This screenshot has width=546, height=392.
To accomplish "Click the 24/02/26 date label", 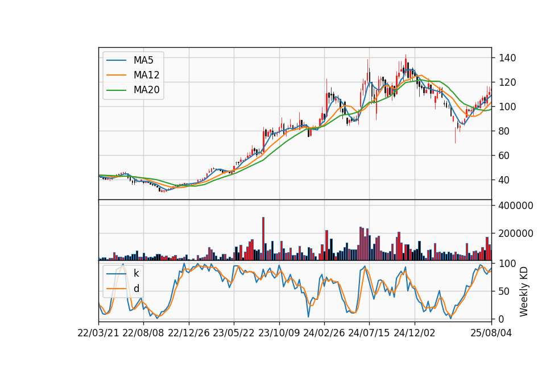I will coord(324,333).
